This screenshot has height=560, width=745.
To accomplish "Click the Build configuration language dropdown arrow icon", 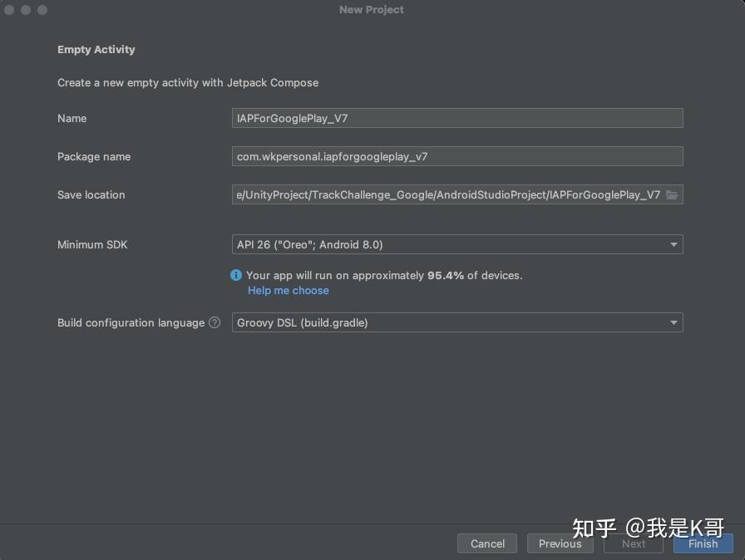I will [673, 322].
